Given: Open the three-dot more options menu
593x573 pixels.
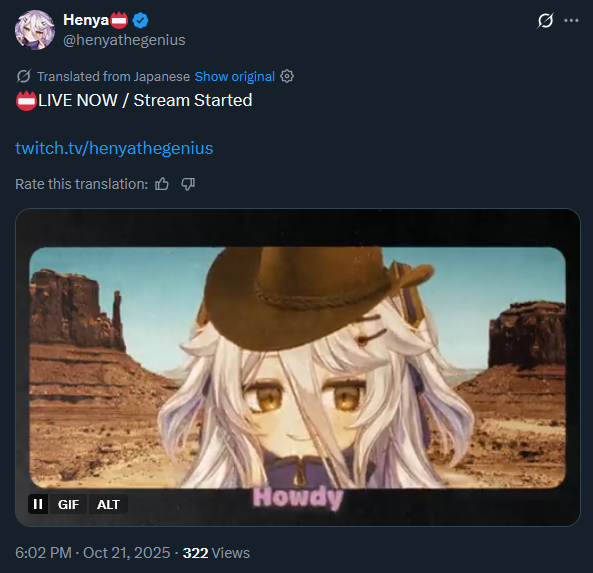Looking at the screenshot, I should click(x=571, y=20).
